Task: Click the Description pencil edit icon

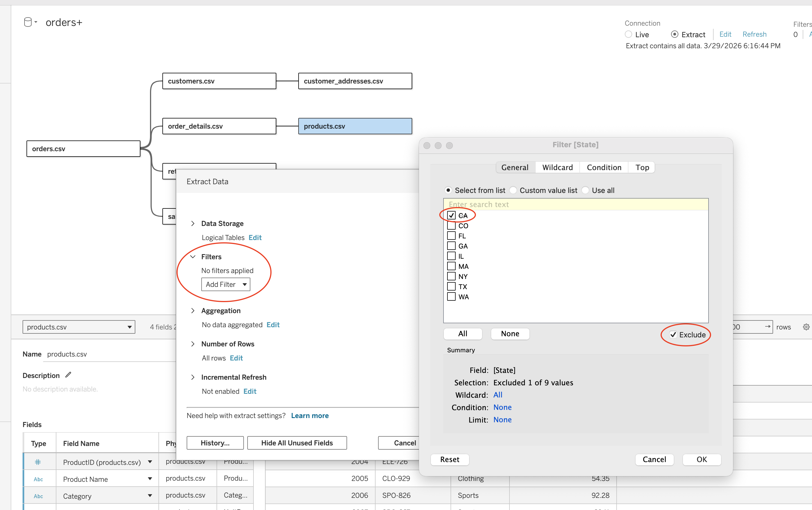Action: (69, 375)
